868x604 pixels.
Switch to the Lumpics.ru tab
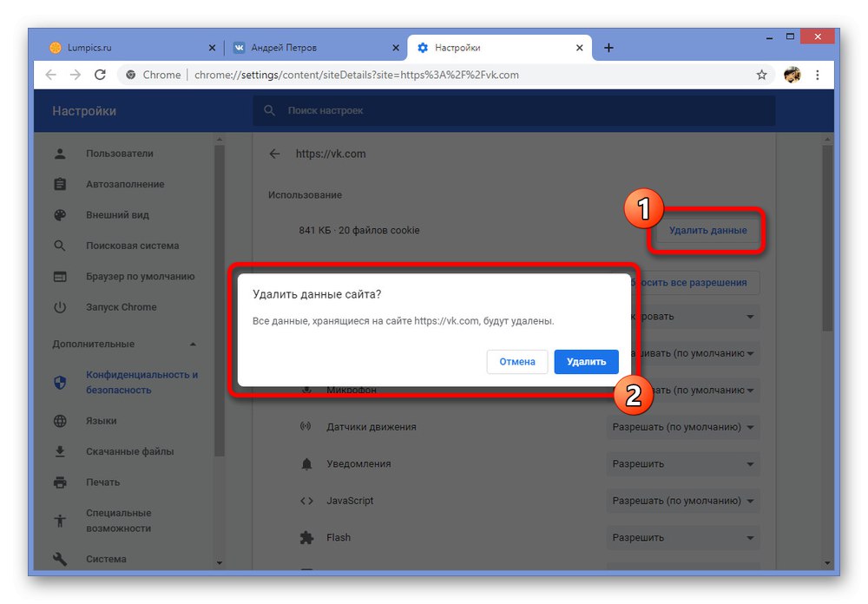[132, 48]
